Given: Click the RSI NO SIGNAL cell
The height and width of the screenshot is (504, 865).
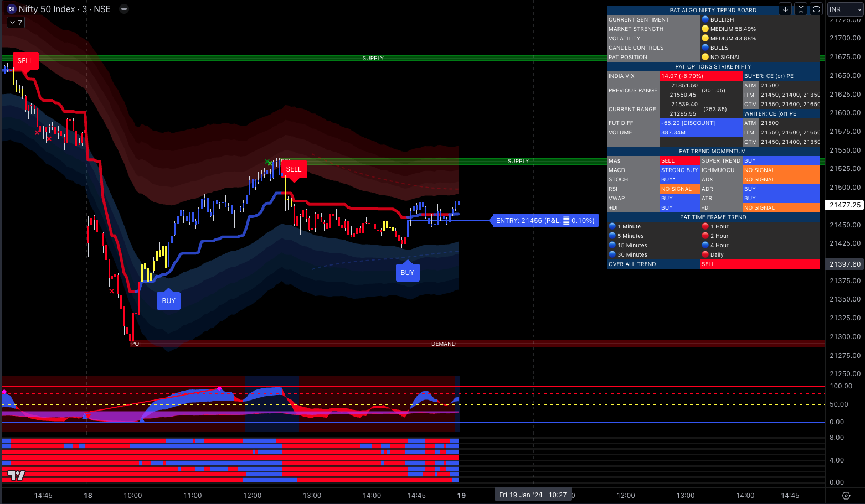Looking at the screenshot, I should tap(679, 189).
